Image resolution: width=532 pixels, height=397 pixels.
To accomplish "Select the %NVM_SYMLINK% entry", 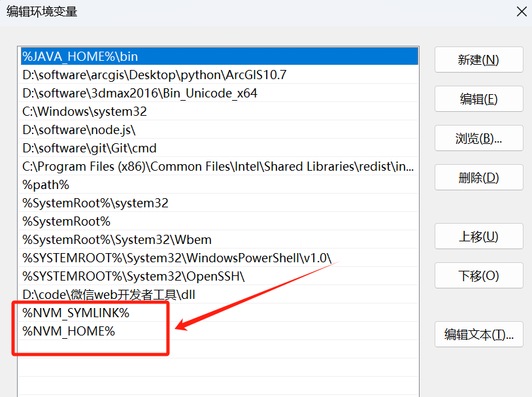I will pyautogui.click(x=219, y=313).
